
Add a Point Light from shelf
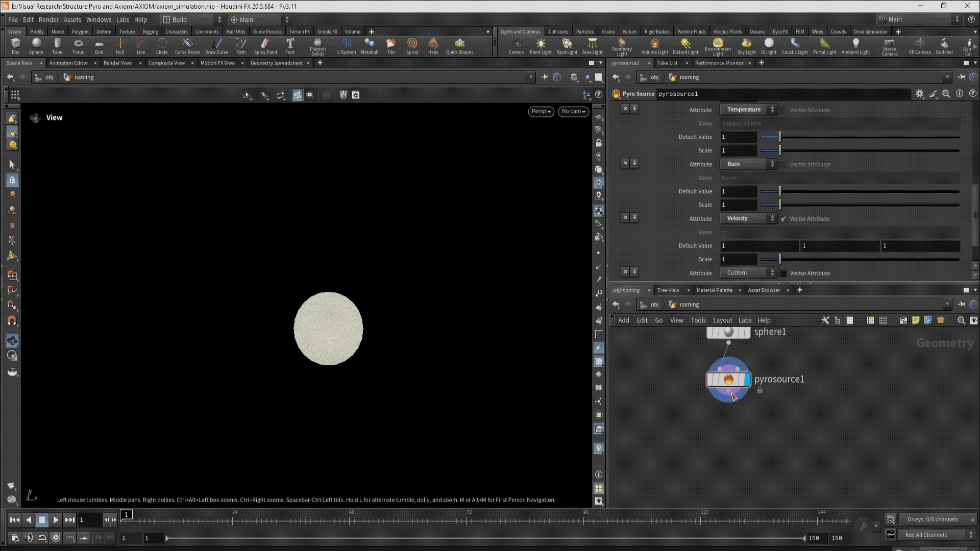tap(541, 46)
